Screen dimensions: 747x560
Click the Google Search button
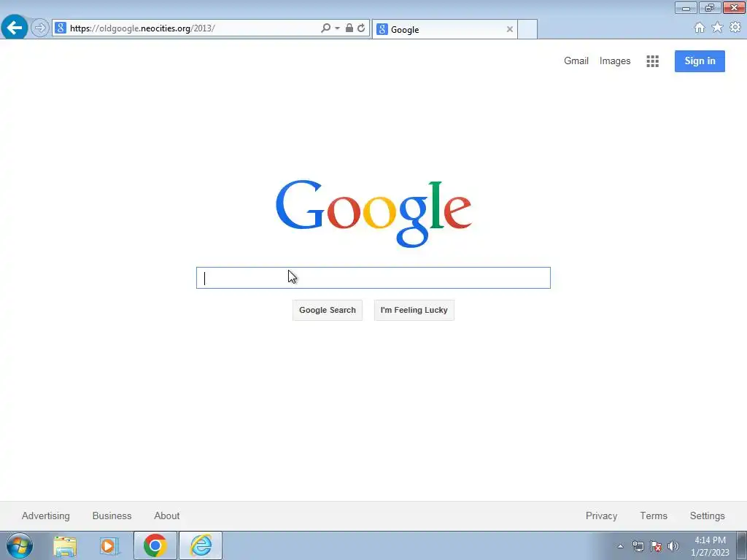pos(328,310)
